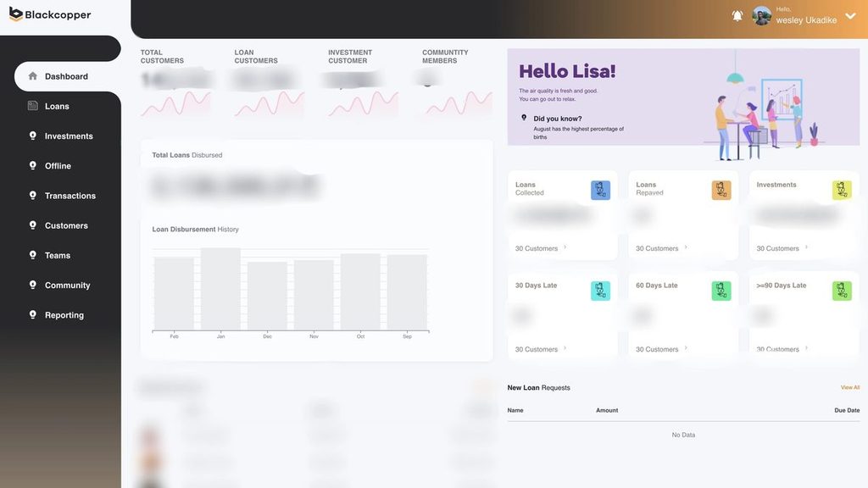The width and height of the screenshot is (868, 488).
Task: Click the Transactions sidebar icon
Action: tap(33, 196)
